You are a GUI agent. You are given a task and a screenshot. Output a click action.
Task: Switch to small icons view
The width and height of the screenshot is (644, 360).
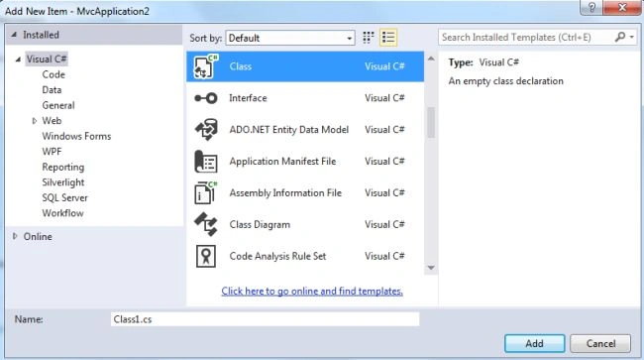point(369,38)
